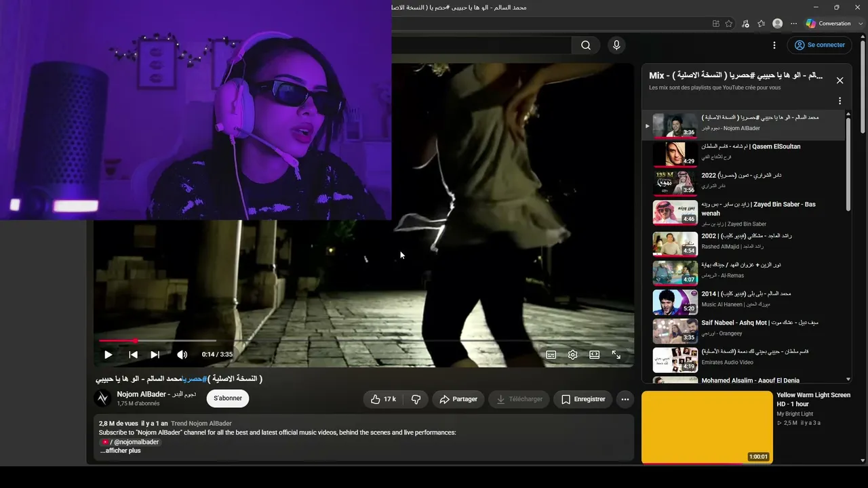Open the Nojom AlBader channel avatar
Image resolution: width=868 pixels, height=488 pixels.
[103, 399]
